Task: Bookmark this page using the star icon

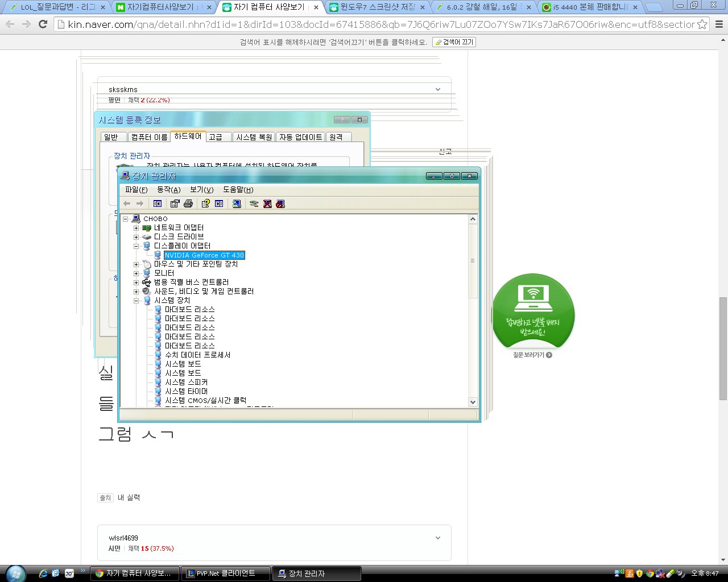Action: [702, 24]
